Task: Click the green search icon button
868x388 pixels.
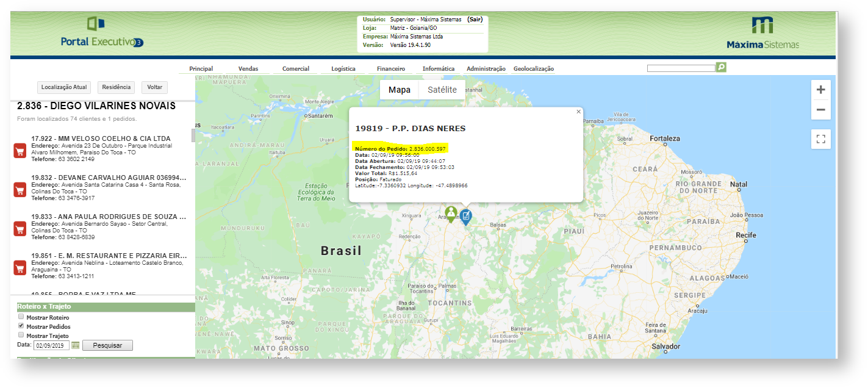Action: tap(721, 67)
